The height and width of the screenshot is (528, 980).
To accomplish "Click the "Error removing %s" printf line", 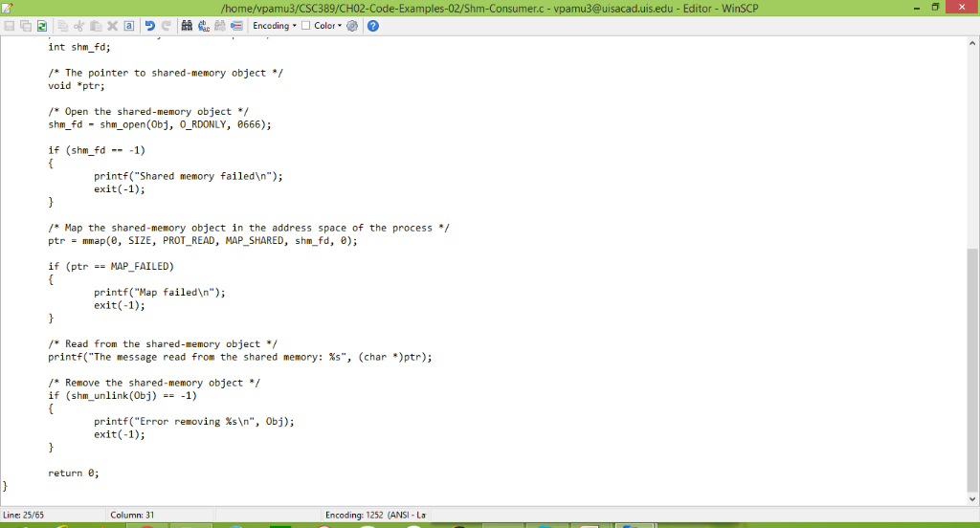I will (193, 421).
